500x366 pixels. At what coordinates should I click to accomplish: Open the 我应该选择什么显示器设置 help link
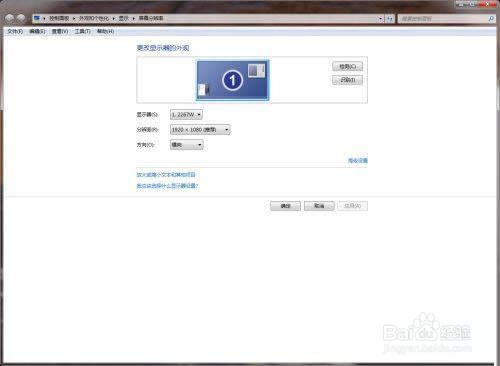point(167,186)
